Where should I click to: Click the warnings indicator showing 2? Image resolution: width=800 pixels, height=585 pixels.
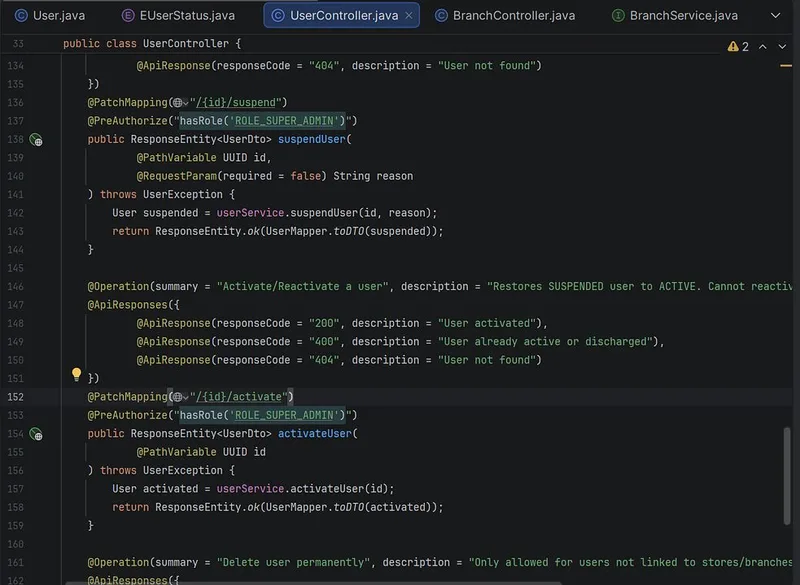pyautogui.click(x=738, y=46)
